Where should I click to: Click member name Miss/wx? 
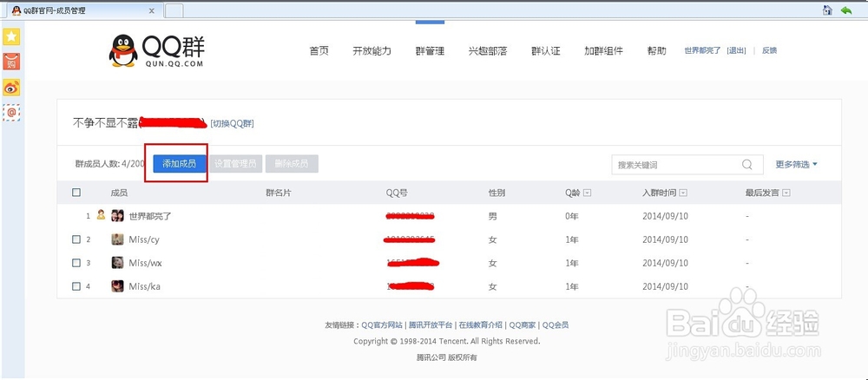(x=145, y=263)
